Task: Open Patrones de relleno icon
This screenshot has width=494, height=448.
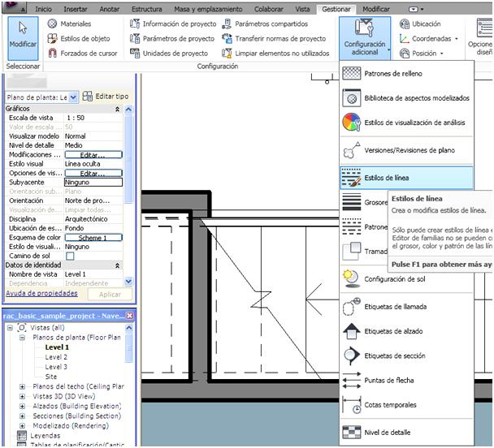Action: click(351, 73)
